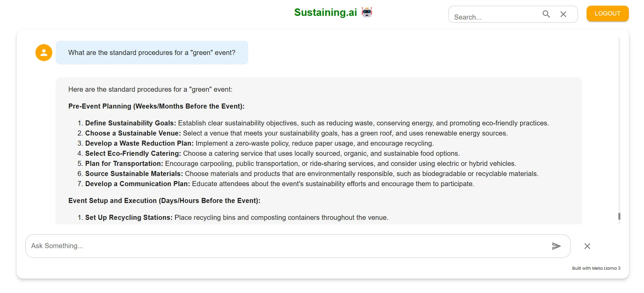Click the orange user avatar icon

click(44, 53)
